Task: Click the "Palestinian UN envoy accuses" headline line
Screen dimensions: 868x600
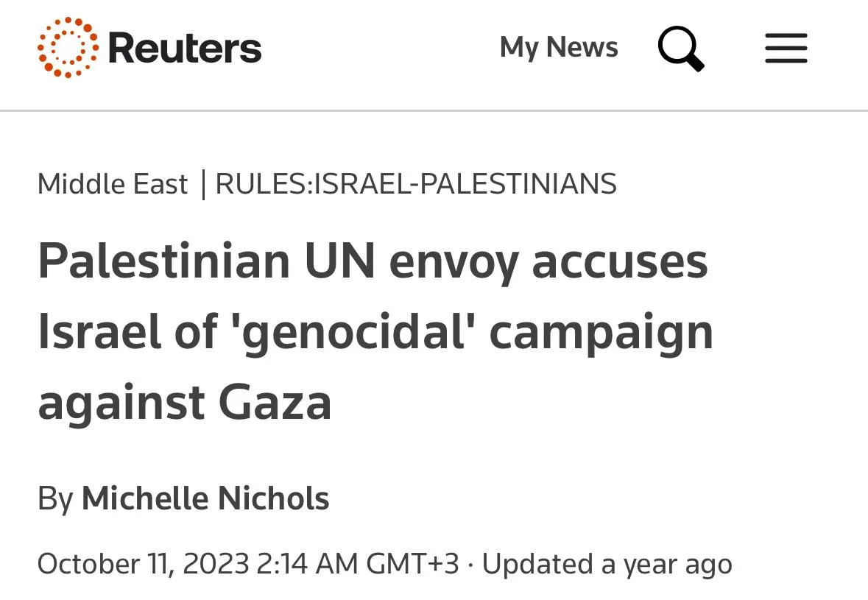Action: [x=373, y=261]
